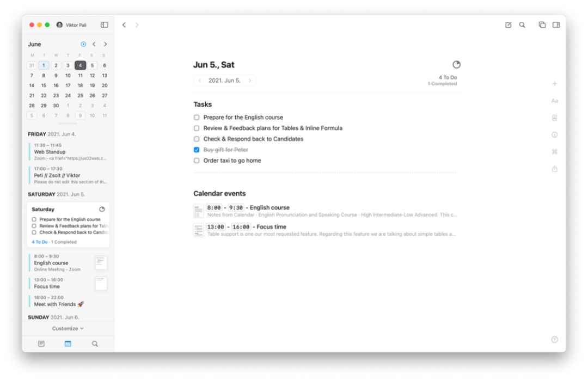The image size is (588, 381).
Task: Click the share icon in right rail
Action: click(x=555, y=169)
